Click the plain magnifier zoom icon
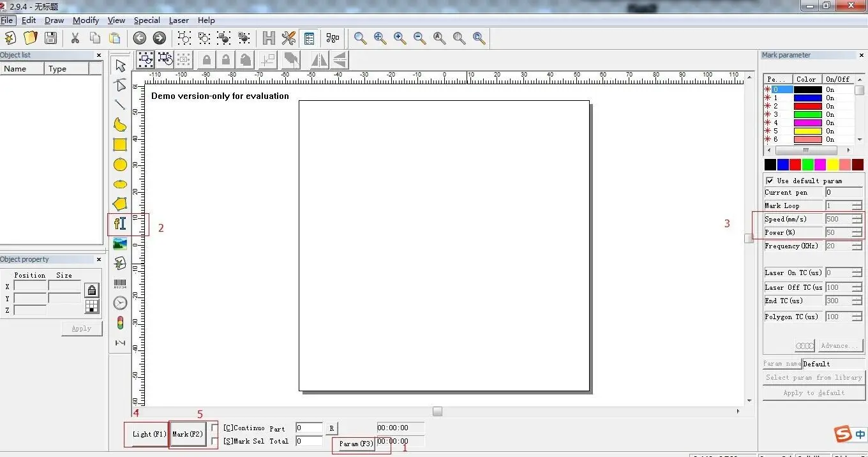Image resolution: width=868 pixels, height=457 pixels. 361,38
